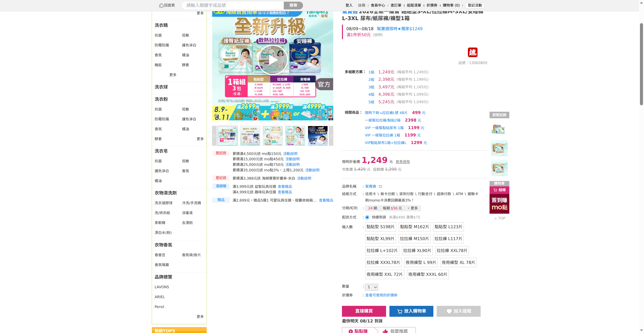Switch to the 點點賺 tab
Image resolution: width=644 pixels, height=333 pixels.
[x=358, y=330]
